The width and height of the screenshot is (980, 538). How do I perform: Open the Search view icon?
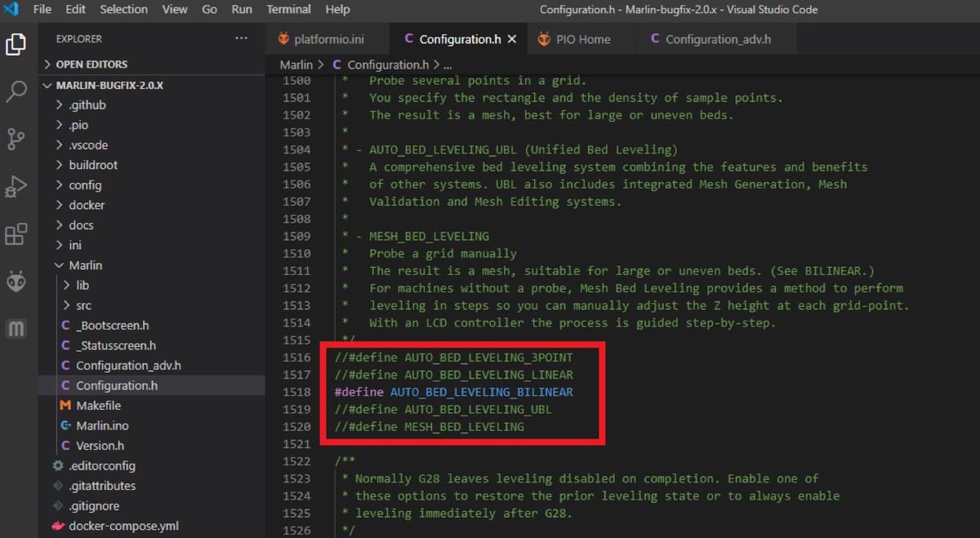click(x=16, y=91)
